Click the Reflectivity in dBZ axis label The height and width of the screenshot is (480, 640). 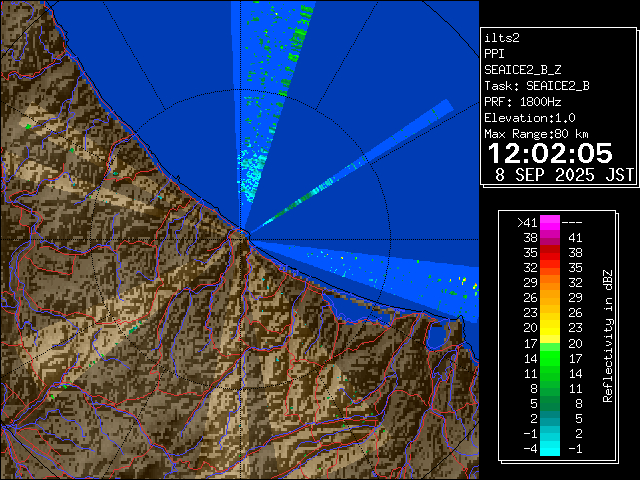point(607,335)
